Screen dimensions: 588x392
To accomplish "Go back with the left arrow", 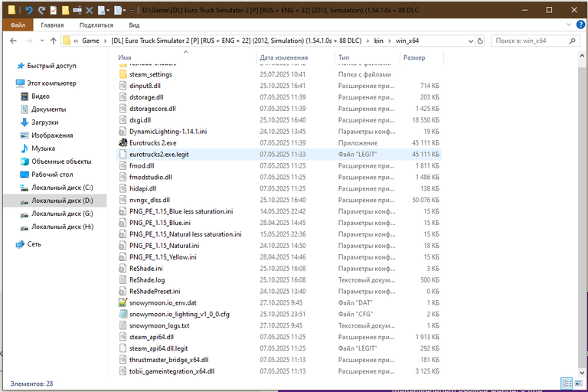I will click(14, 41).
